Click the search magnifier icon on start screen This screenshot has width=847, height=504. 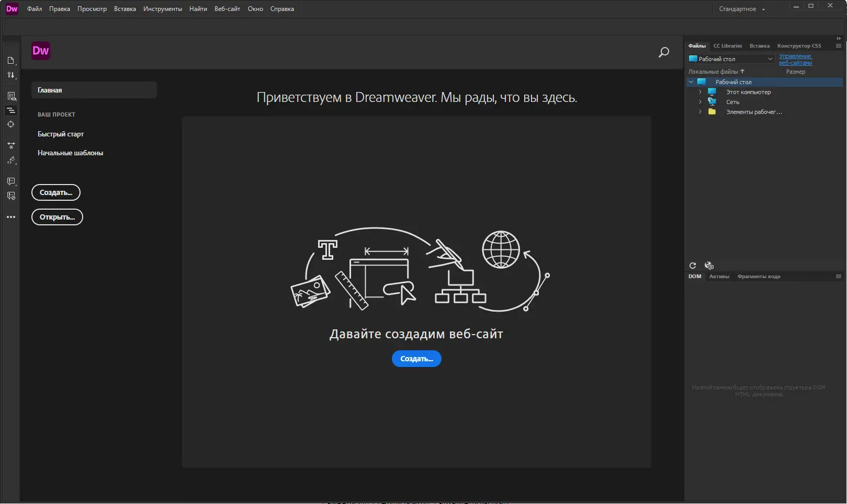[x=663, y=52]
